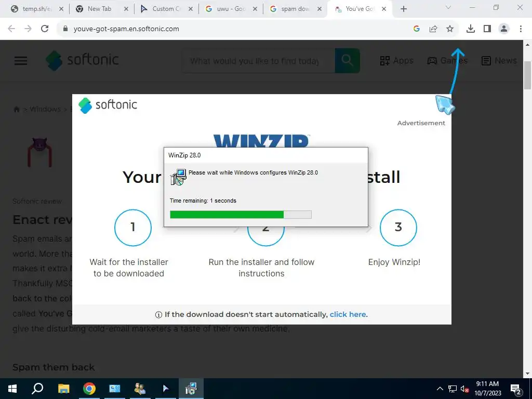Click the 'WinZip 28.0' dialog title
This screenshot has height=399, width=532.
coord(184,155)
